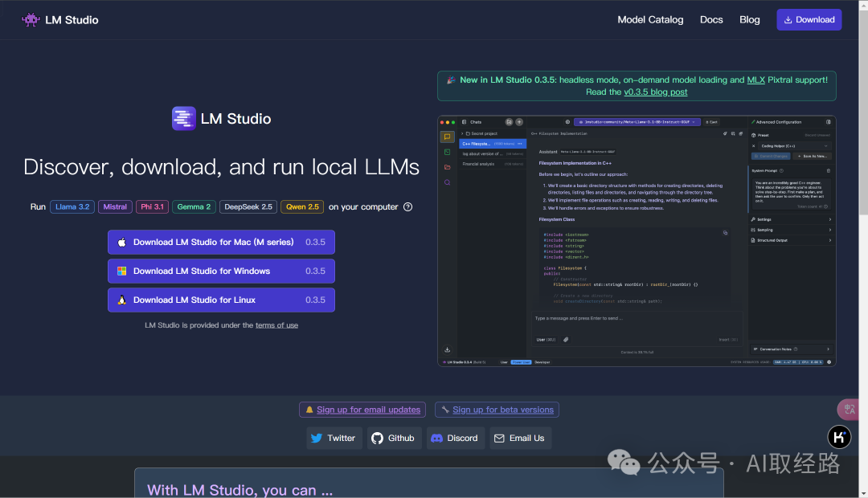Open the v0.3.5 blog post link
The width and height of the screenshot is (868, 498).
coord(656,92)
